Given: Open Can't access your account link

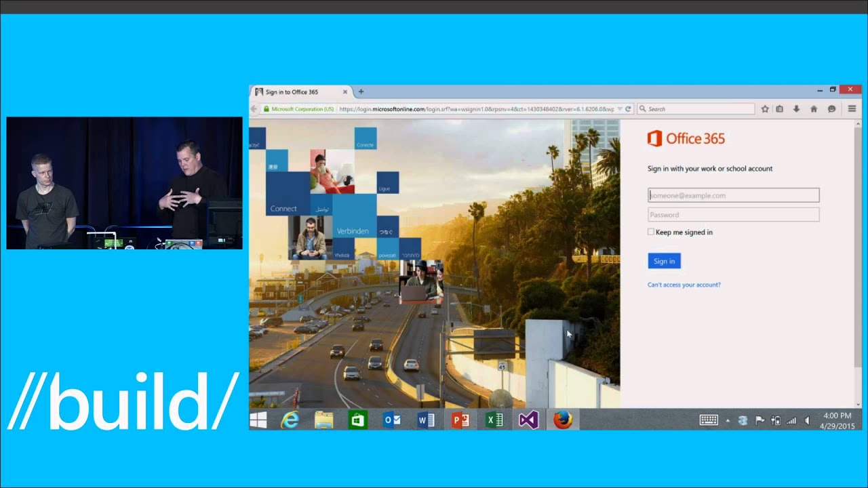Looking at the screenshot, I should pos(684,285).
